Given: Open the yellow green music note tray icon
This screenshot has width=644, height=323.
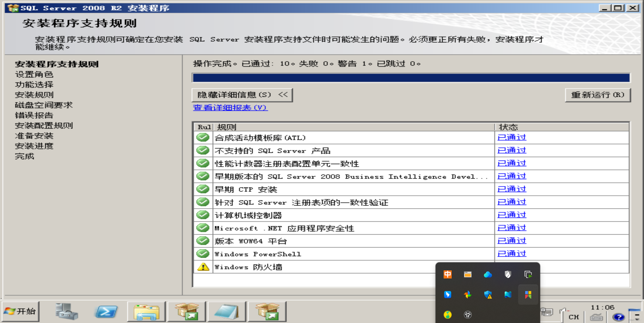Looking at the screenshot, I should click(x=447, y=315).
